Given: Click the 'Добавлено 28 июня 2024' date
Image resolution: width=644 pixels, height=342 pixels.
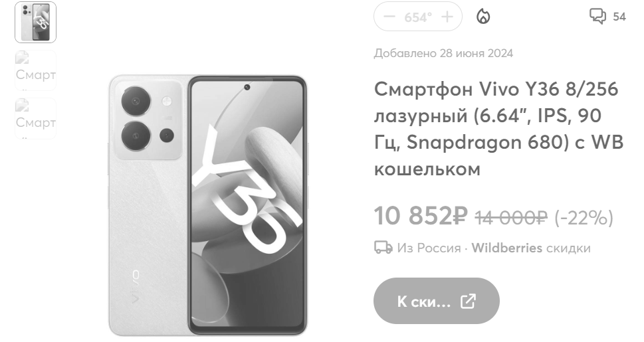Looking at the screenshot, I should [443, 53].
